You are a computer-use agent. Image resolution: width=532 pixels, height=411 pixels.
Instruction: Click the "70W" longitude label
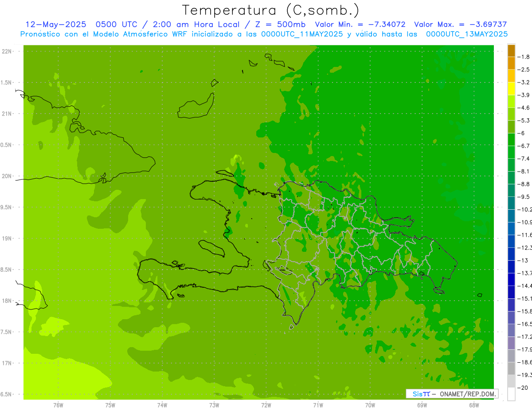(x=370, y=405)
